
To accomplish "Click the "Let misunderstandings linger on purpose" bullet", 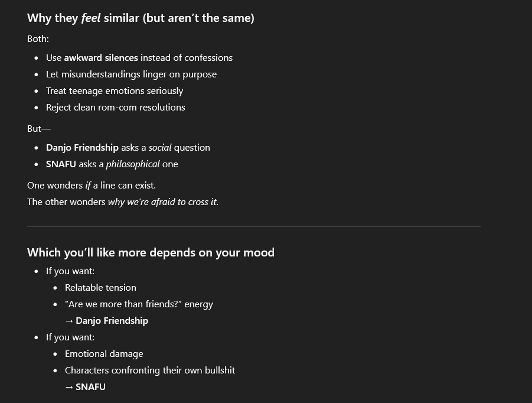I will pos(131,74).
